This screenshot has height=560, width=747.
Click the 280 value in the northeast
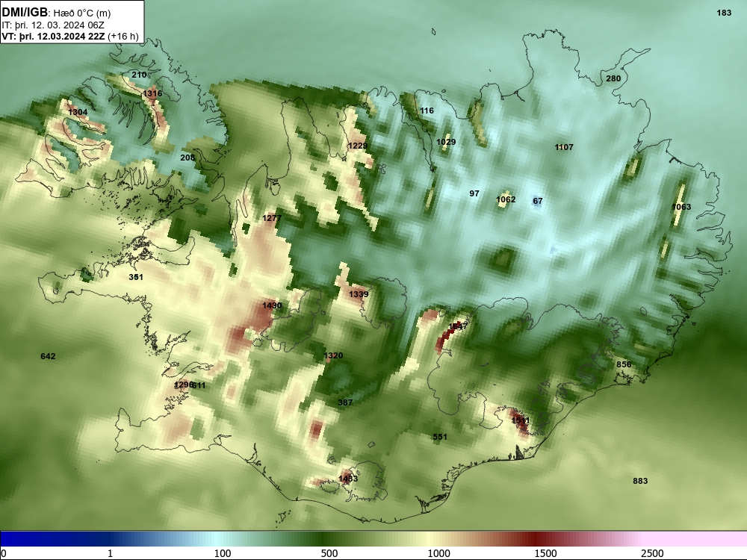pos(613,78)
